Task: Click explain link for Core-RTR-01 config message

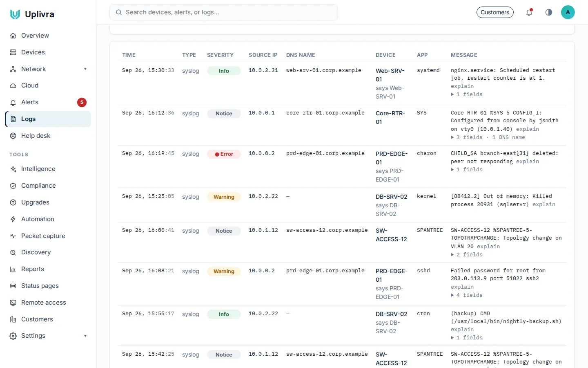Action: pyautogui.click(x=528, y=129)
